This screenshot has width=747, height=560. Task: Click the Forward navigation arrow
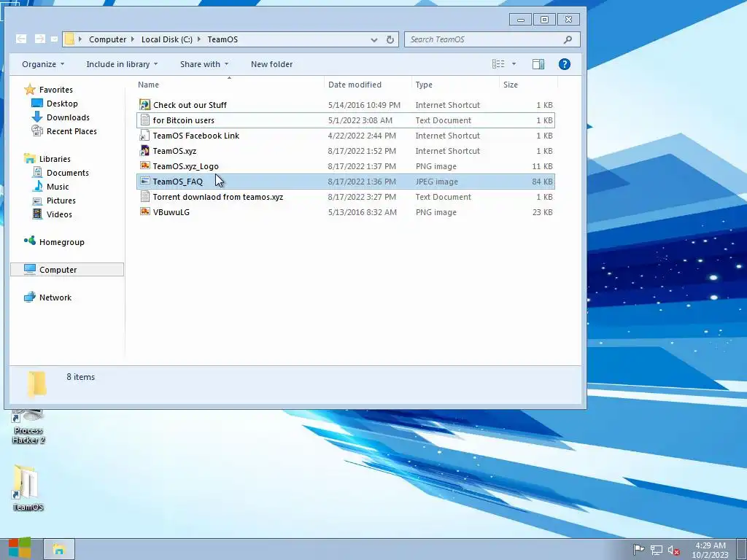40,39
